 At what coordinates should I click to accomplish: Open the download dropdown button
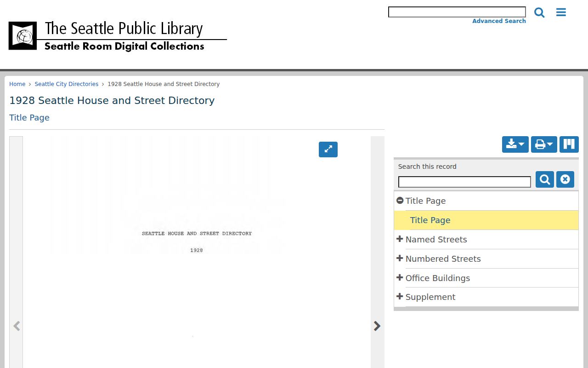pyautogui.click(x=515, y=144)
